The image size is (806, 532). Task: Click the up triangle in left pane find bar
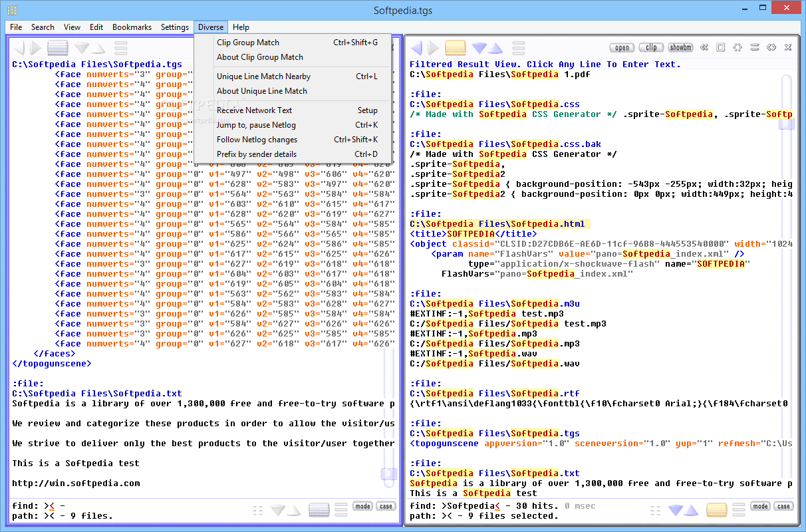point(295,510)
